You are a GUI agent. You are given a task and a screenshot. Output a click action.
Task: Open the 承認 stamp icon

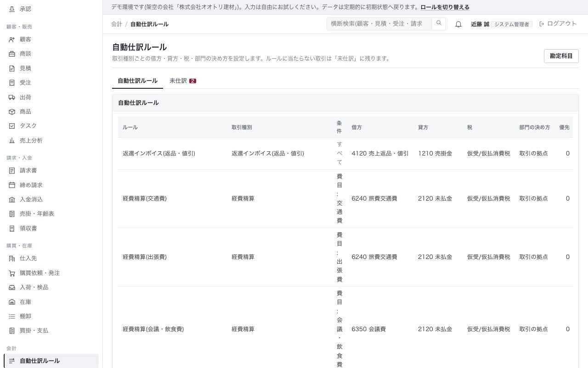pyautogui.click(x=12, y=9)
